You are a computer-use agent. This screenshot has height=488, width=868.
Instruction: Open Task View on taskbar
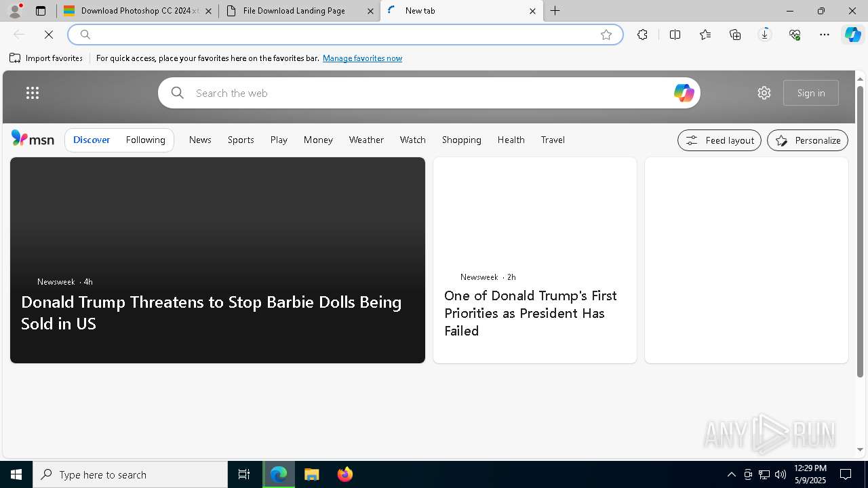[x=244, y=474]
